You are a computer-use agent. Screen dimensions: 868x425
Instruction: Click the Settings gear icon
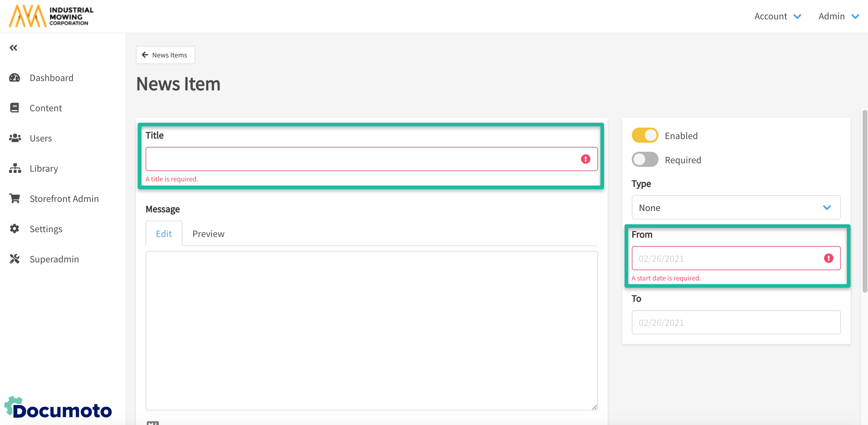click(14, 229)
